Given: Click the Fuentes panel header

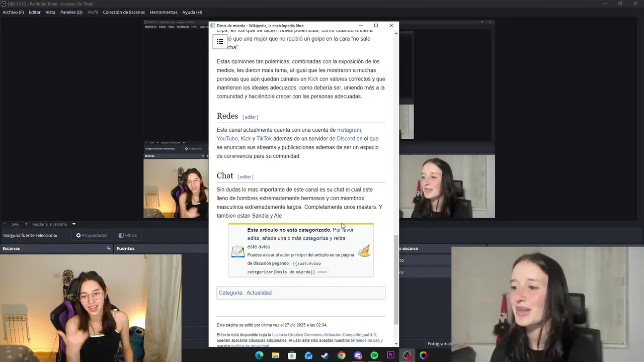Looking at the screenshot, I should (x=161, y=248).
